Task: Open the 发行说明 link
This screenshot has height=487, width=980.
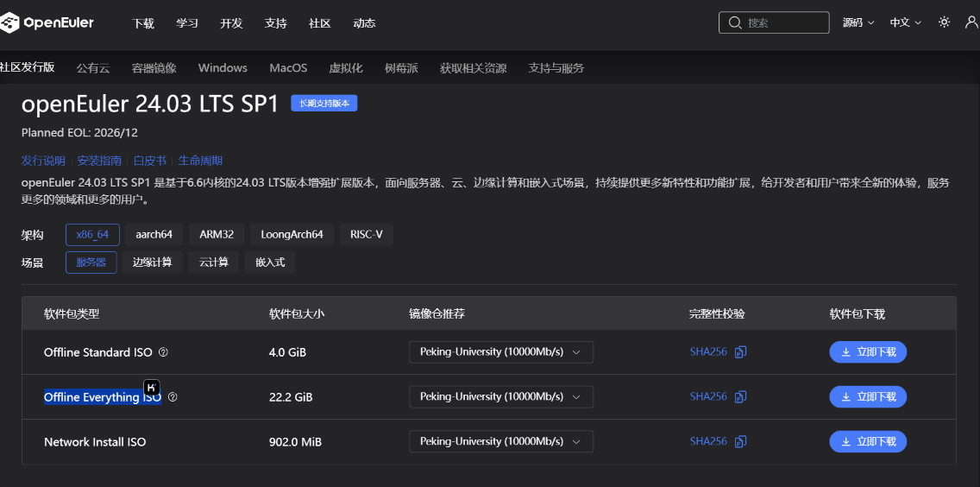Action: [43, 161]
